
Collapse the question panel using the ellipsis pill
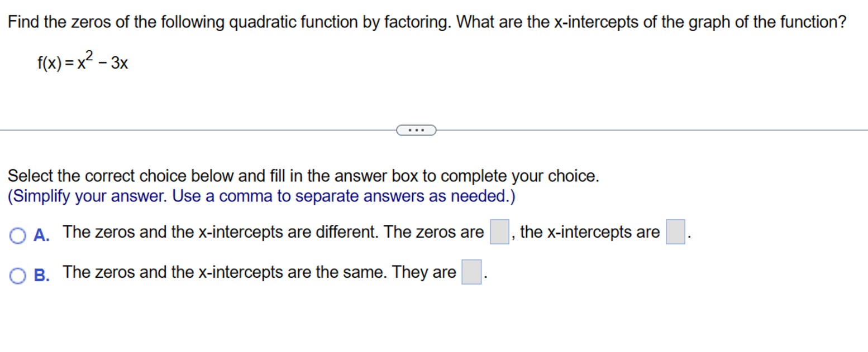point(416,129)
